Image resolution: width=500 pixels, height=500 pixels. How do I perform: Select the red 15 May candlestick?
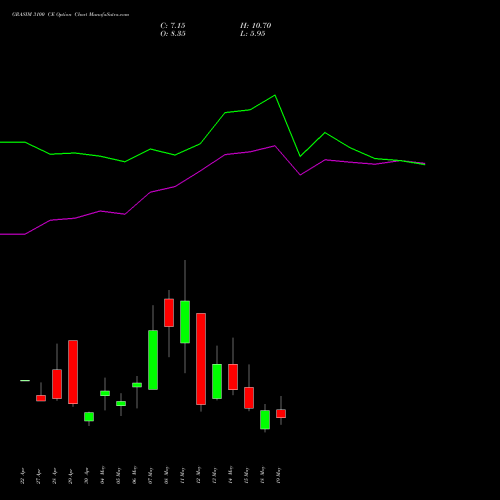(249, 398)
